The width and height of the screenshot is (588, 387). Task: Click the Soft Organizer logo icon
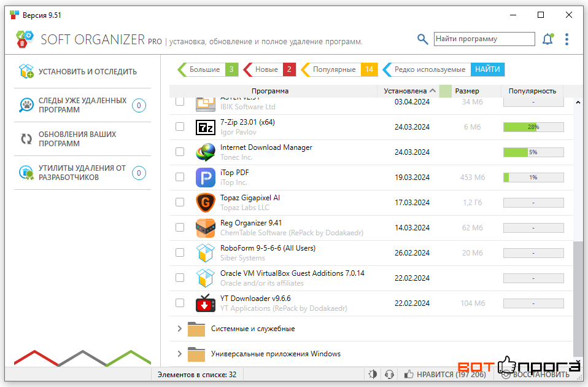[x=25, y=39]
